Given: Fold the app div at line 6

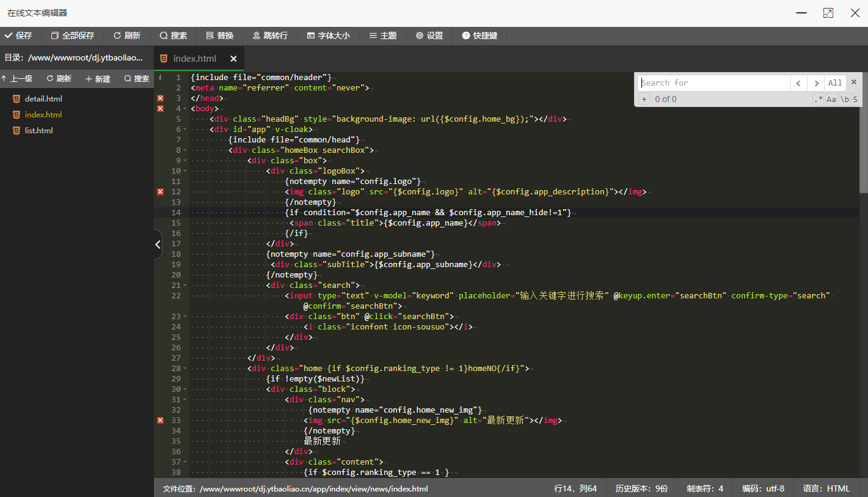Looking at the screenshot, I should click(x=185, y=130).
